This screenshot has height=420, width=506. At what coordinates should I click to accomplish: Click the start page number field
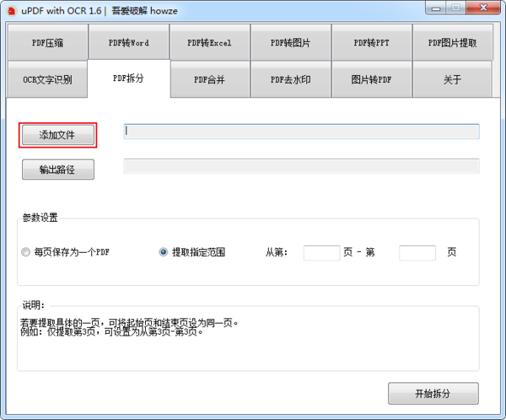(321, 252)
